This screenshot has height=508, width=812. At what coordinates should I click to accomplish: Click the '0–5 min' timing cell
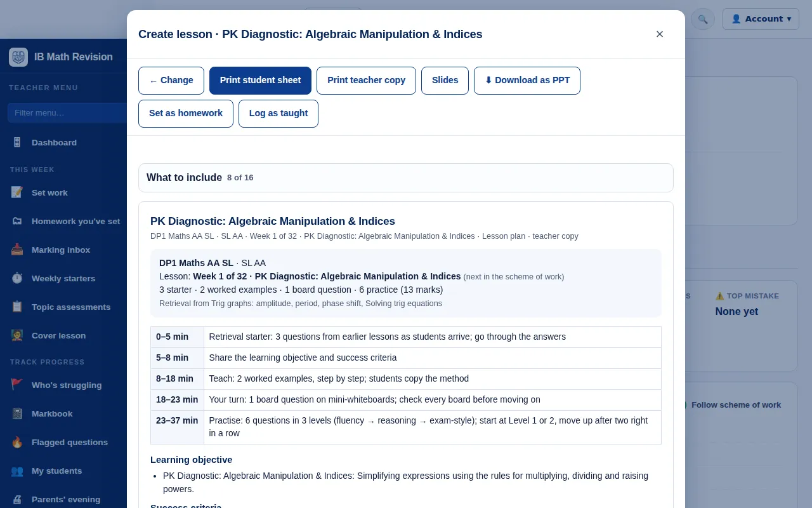[177, 337]
